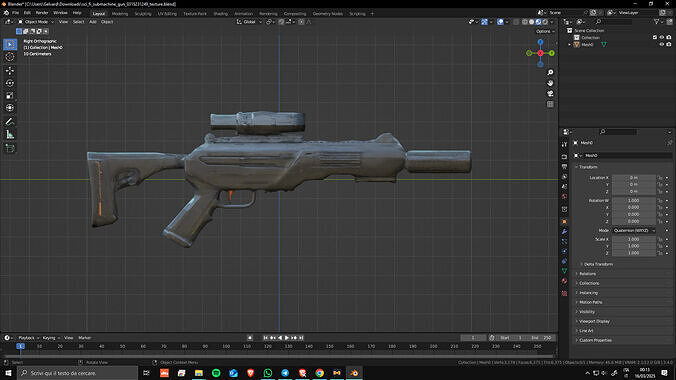Open the Blender logo app menu
Viewport: 676px width, 380px height.
(6, 13)
